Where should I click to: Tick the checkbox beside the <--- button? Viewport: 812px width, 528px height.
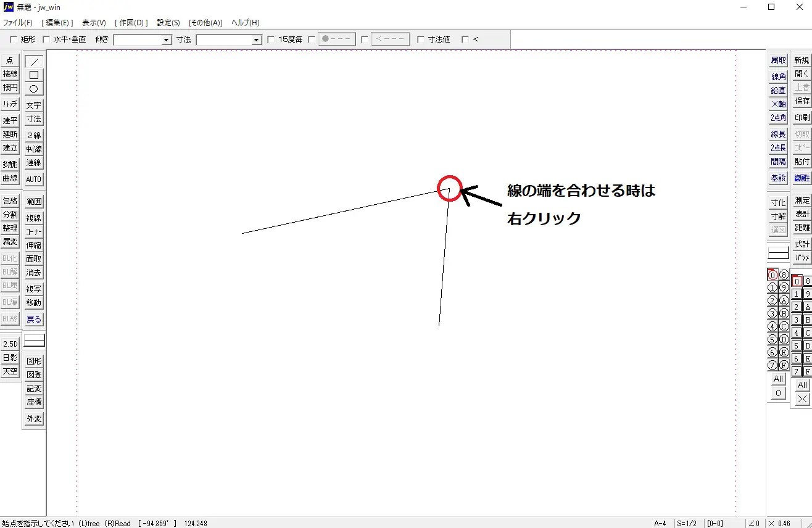click(365, 39)
